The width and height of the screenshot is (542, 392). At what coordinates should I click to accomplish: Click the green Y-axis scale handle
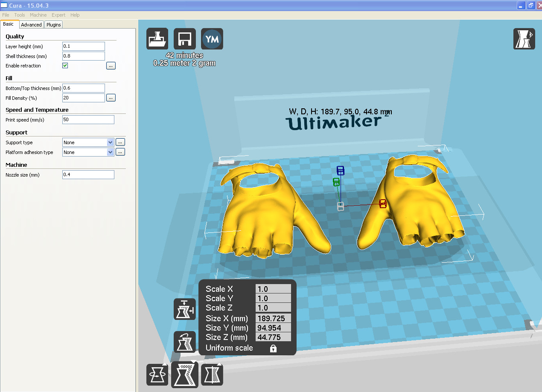tap(336, 182)
